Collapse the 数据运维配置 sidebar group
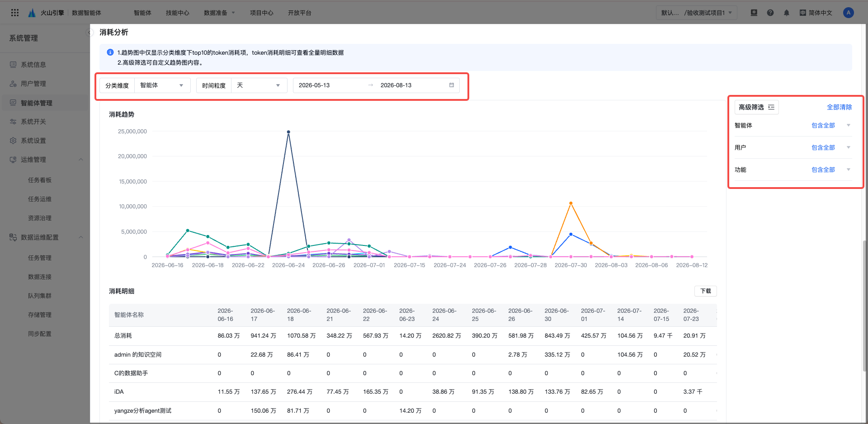This screenshot has height=424, width=868. click(x=81, y=237)
